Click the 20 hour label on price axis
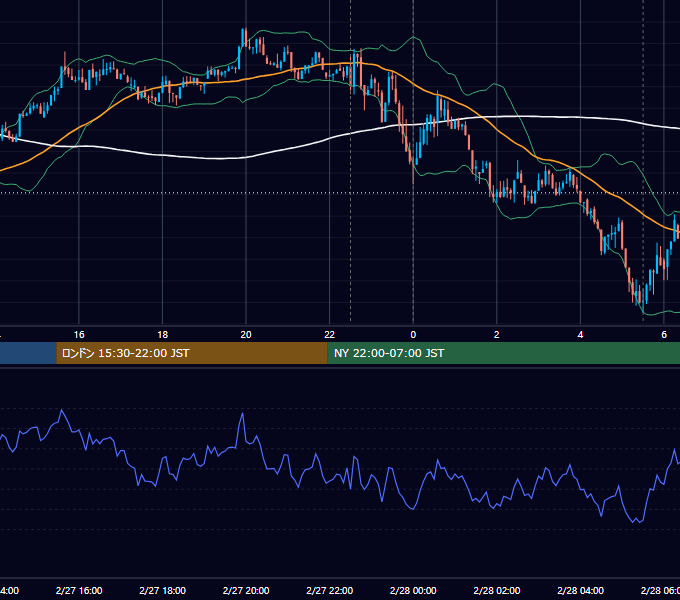The height and width of the screenshot is (600, 680). [x=246, y=335]
